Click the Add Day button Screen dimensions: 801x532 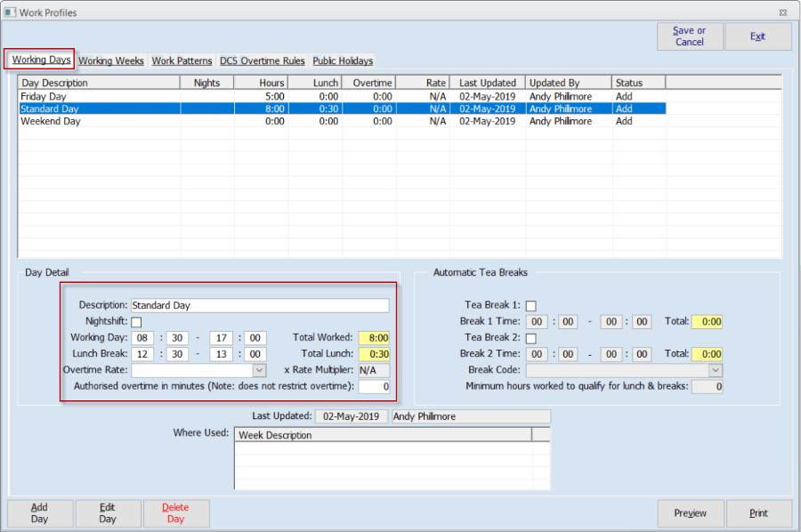coord(39,513)
